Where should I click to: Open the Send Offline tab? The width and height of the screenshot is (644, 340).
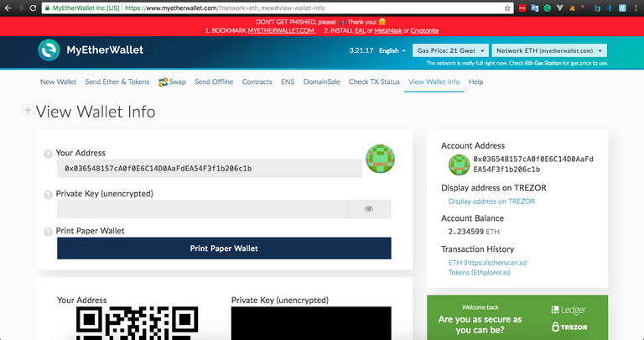pos(214,81)
